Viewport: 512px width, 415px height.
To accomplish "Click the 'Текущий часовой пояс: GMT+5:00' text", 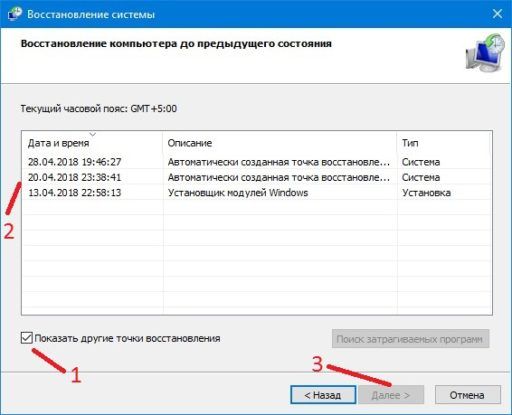I will 99,109.
